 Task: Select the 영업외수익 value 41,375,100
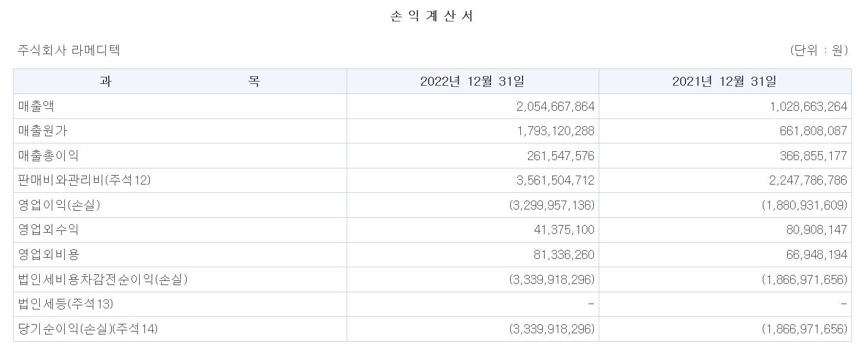[564, 230]
